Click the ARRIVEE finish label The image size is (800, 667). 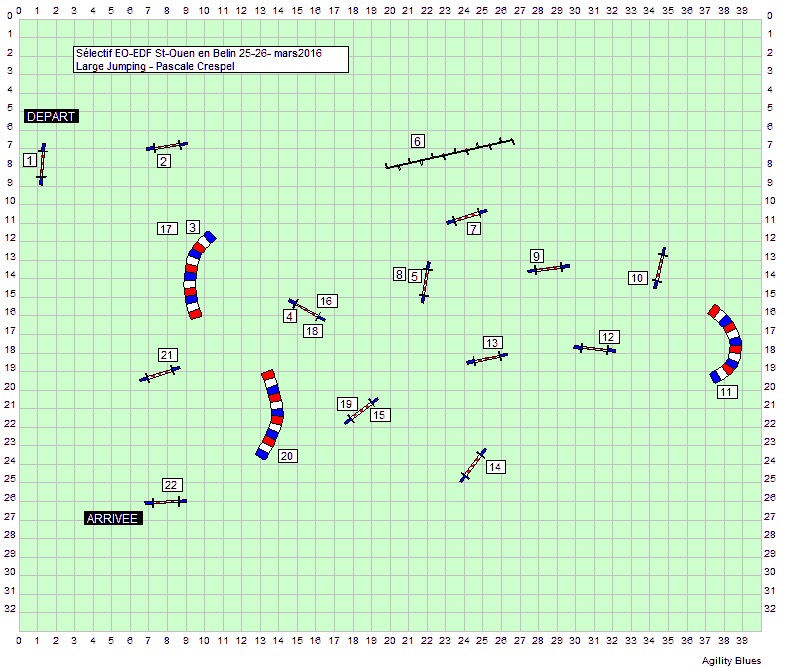point(113,518)
